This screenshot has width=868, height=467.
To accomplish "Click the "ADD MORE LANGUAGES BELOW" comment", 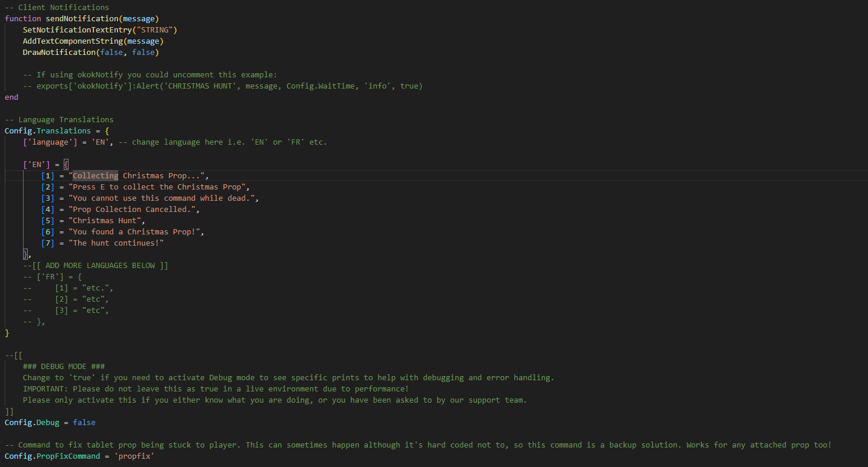I will coord(100,266).
